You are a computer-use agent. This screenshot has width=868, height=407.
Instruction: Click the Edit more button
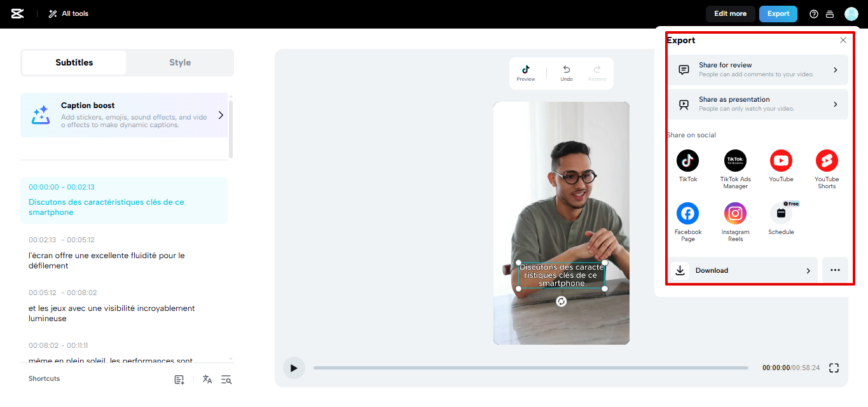pyautogui.click(x=730, y=13)
